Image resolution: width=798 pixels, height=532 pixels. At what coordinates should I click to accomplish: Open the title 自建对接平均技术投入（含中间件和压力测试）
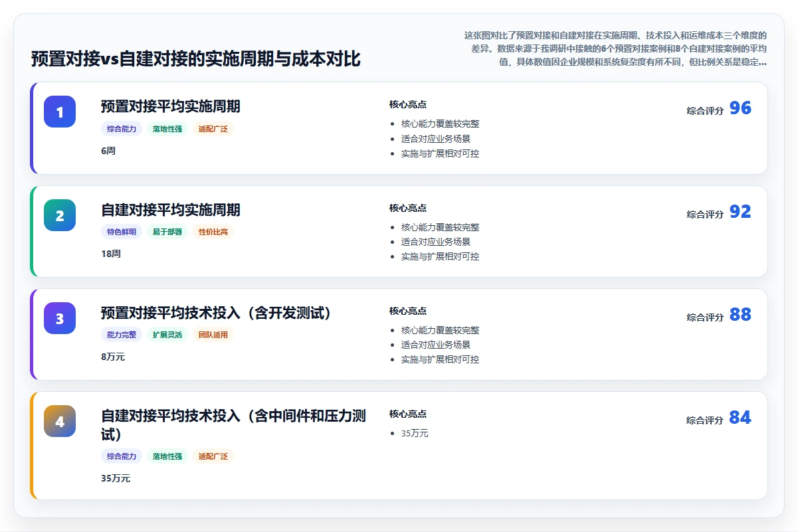[x=233, y=425]
